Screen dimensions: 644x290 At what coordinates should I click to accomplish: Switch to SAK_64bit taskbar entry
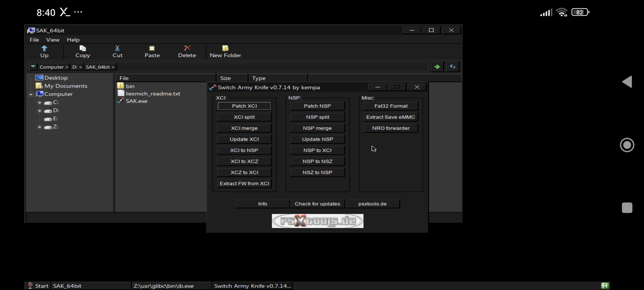tap(91, 286)
